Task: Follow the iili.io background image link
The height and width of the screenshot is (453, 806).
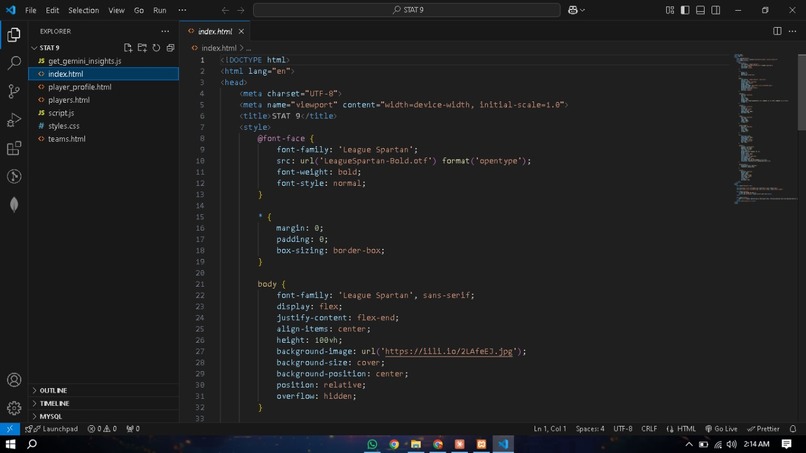Action: [x=448, y=352]
